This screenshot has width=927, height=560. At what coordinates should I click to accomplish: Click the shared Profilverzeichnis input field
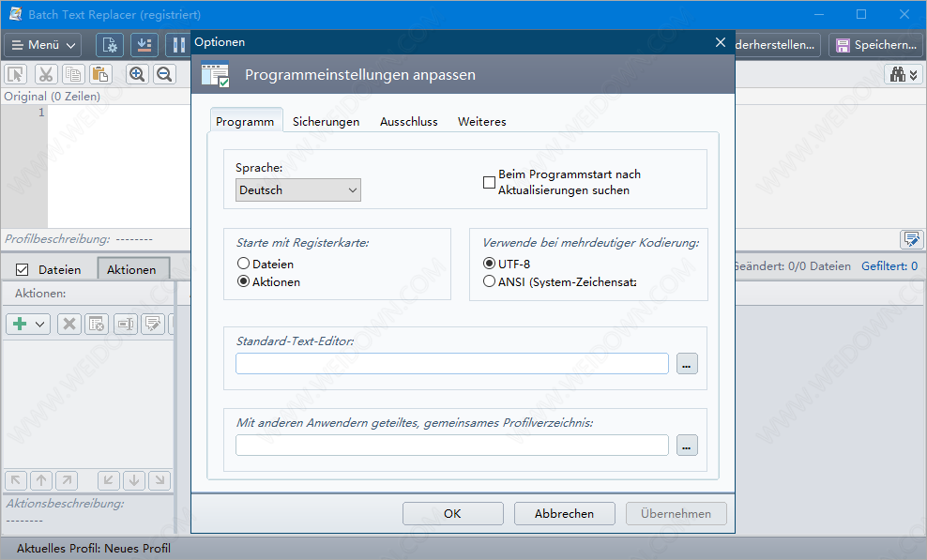pyautogui.click(x=452, y=446)
